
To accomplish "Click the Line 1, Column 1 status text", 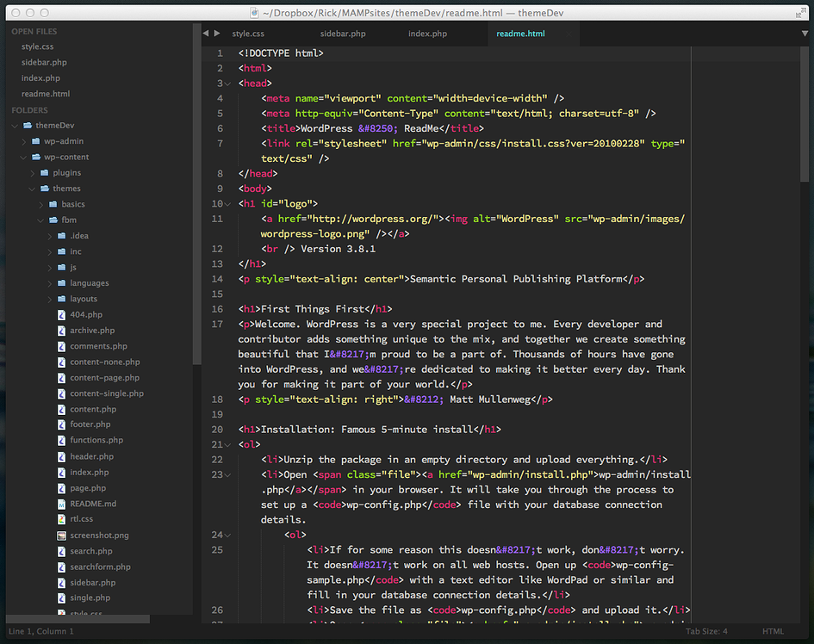I will pos(41,632).
